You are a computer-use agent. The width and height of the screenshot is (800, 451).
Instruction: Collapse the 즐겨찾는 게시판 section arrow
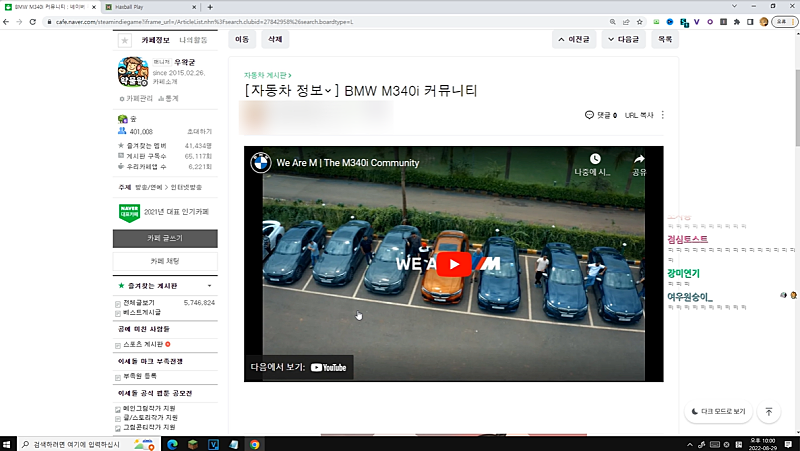pos(210,285)
